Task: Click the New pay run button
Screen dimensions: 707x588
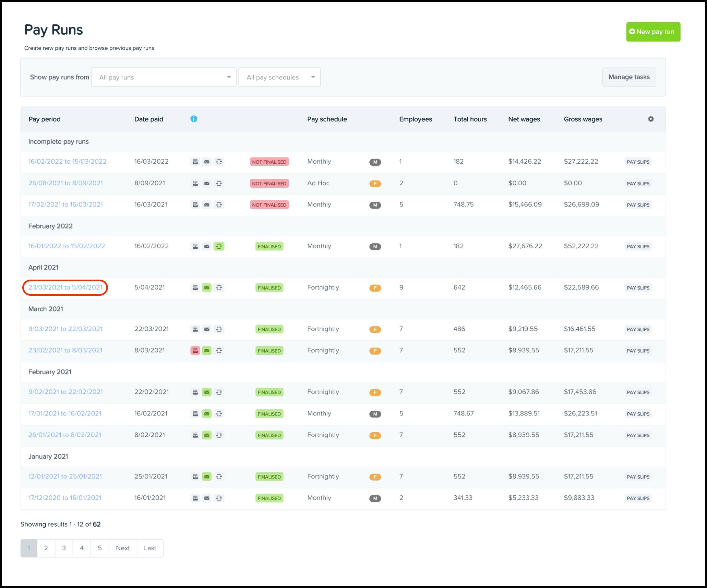Action: (653, 32)
